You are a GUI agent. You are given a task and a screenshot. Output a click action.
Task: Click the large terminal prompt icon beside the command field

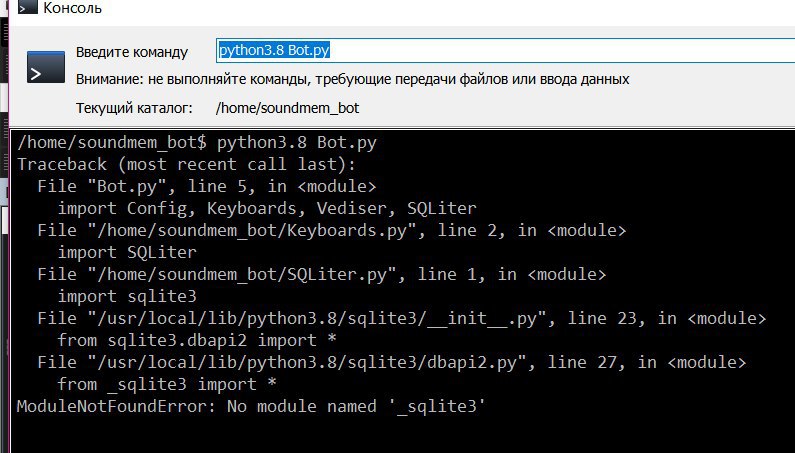46,67
